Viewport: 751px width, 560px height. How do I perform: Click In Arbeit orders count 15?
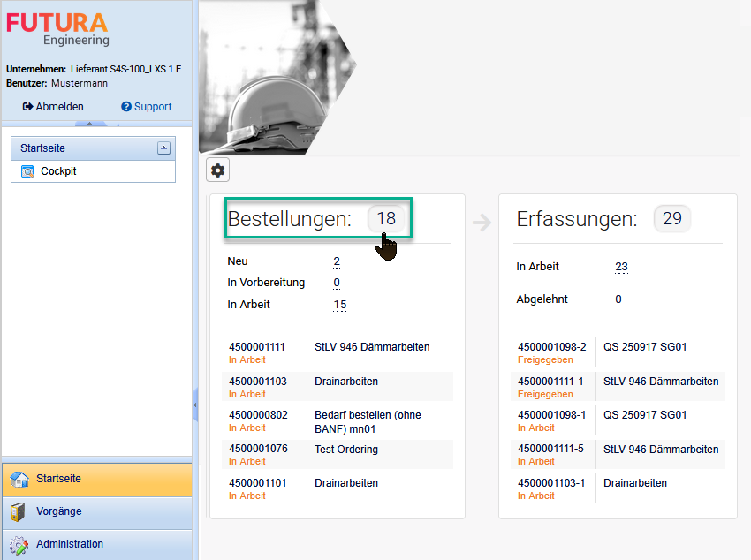coord(339,305)
